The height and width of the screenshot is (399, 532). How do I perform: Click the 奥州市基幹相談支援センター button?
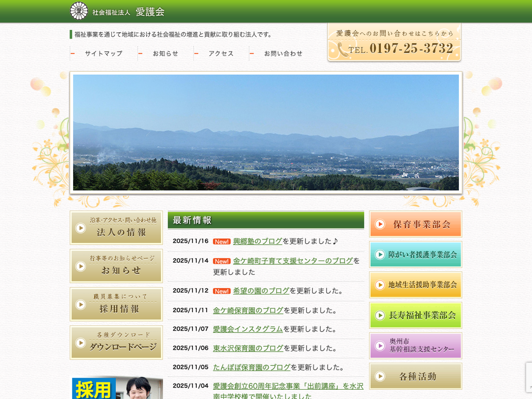(415, 346)
